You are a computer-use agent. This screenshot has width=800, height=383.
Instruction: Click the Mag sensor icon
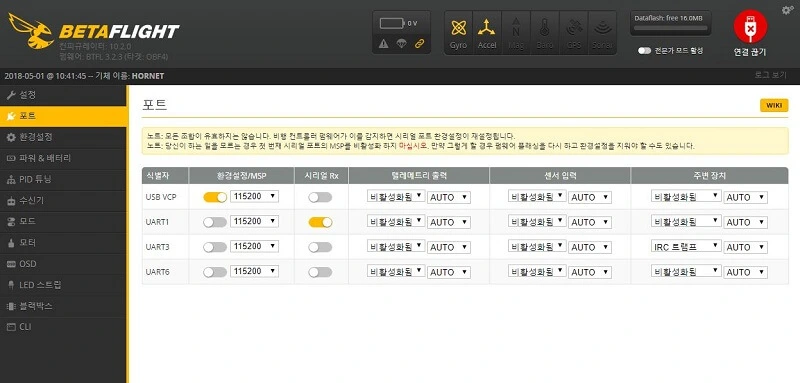[x=516, y=32]
